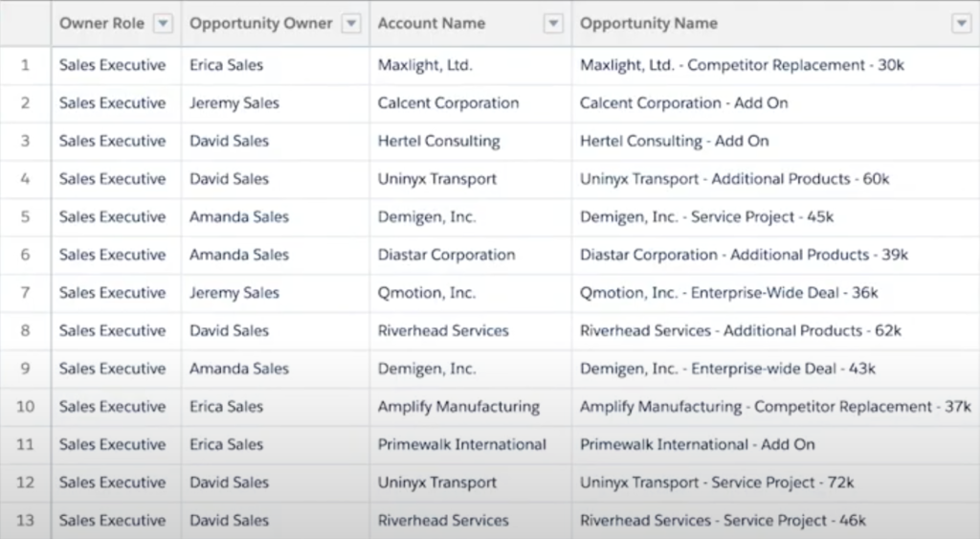Select row number 13

(x=25, y=521)
